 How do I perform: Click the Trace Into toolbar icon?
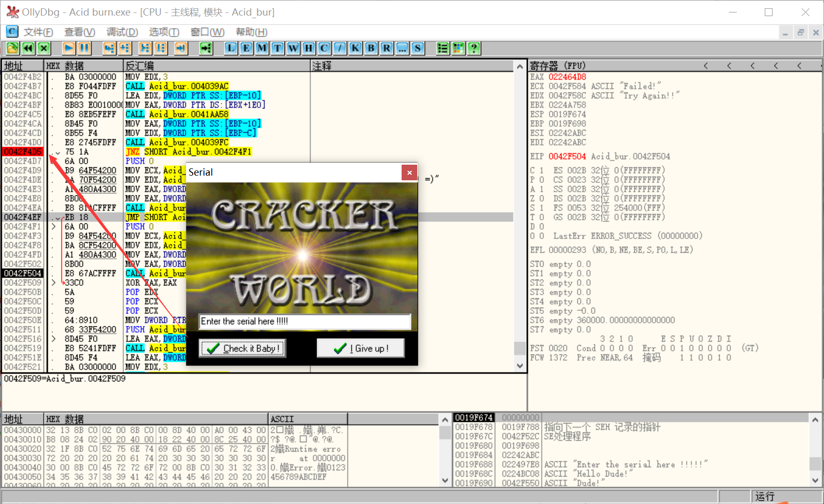pyautogui.click(x=145, y=48)
